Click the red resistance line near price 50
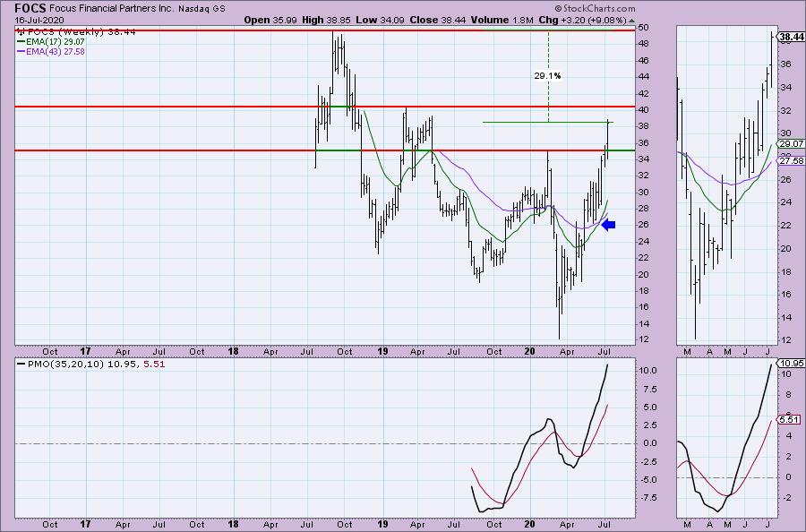This screenshot has height=532, width=806. coord(325,30)
